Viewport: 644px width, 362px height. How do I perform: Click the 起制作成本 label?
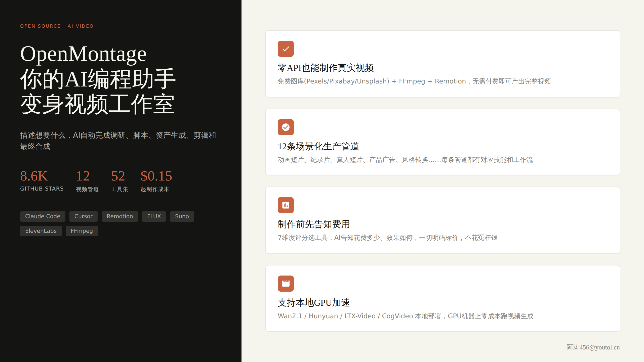[155, 189]
